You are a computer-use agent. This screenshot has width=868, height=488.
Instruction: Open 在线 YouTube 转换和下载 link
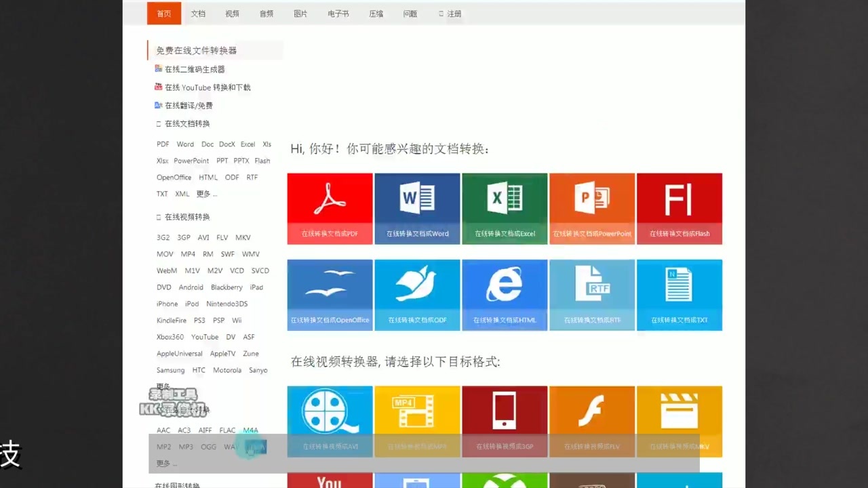(x=208, y=87)
